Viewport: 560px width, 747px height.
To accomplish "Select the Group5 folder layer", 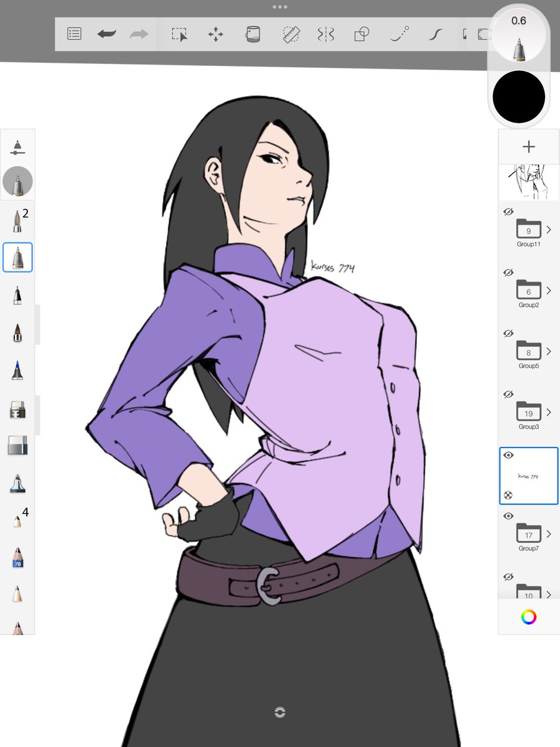I will [x=529, y=352].
